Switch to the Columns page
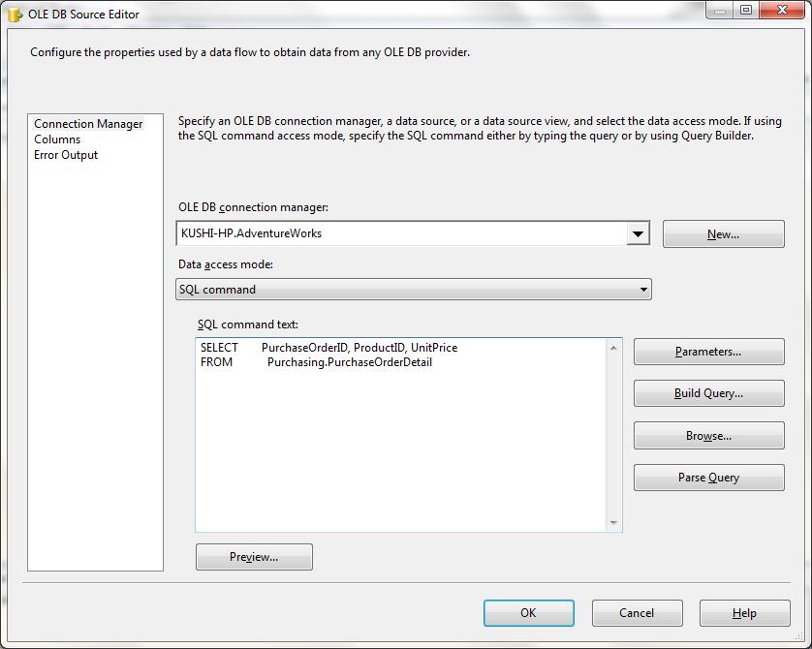The image size is (812, 649). pos(57,139)
